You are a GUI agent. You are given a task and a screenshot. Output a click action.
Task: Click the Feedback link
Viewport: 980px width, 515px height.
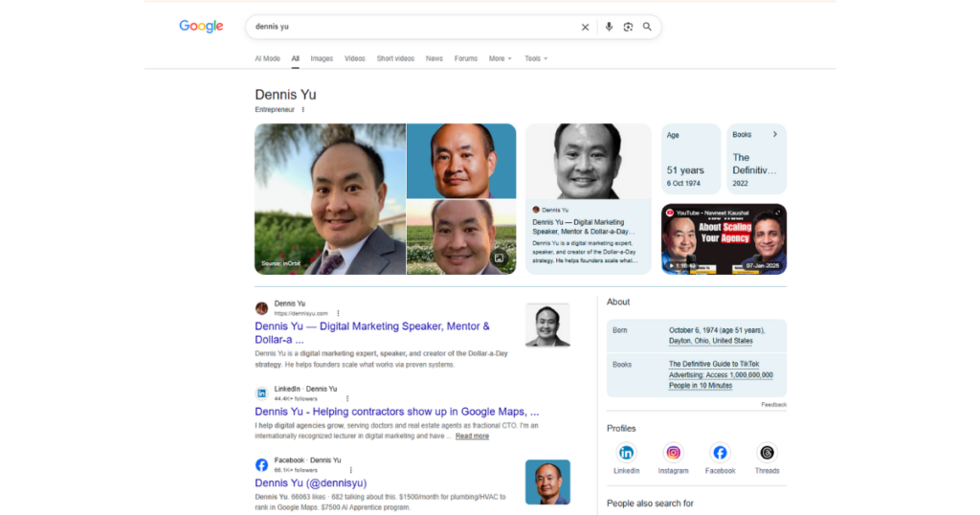(x=773, y=405)
